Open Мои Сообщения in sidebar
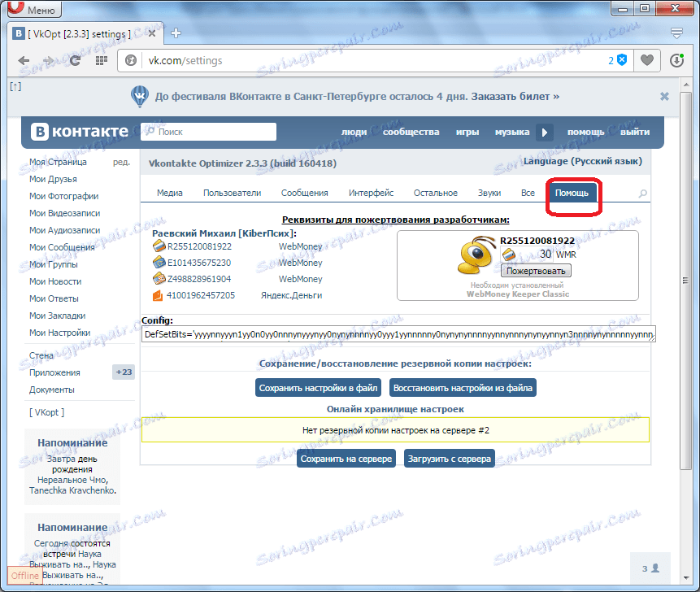 (x=62, y=247)
